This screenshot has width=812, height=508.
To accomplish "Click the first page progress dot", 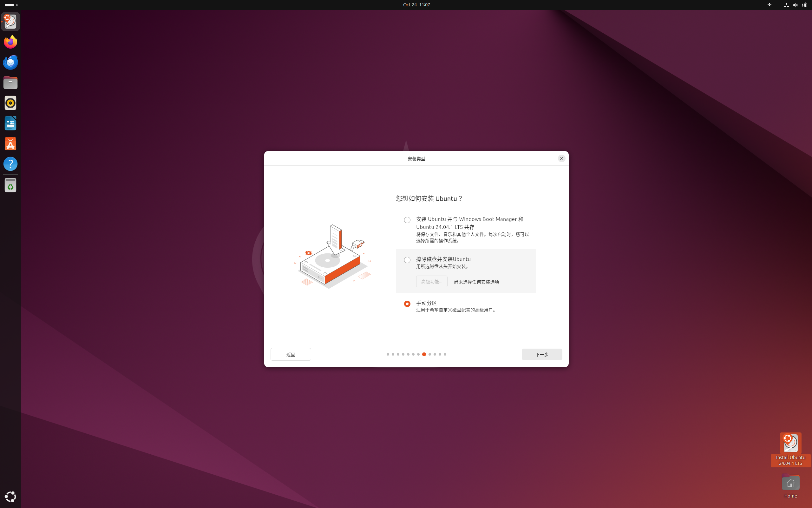I will tap(388, 354).
